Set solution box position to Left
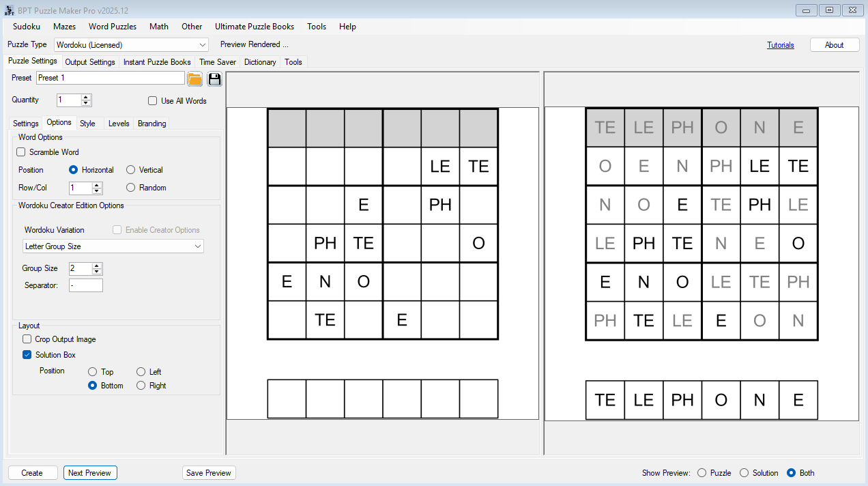Image resolution: width=868 pixels, height=486 pixels. pyautogui.click(x=141, y=372)
